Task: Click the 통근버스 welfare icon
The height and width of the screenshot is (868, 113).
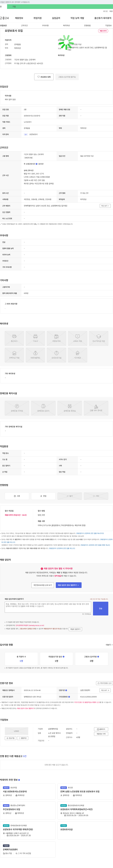Action: (14, 338)
